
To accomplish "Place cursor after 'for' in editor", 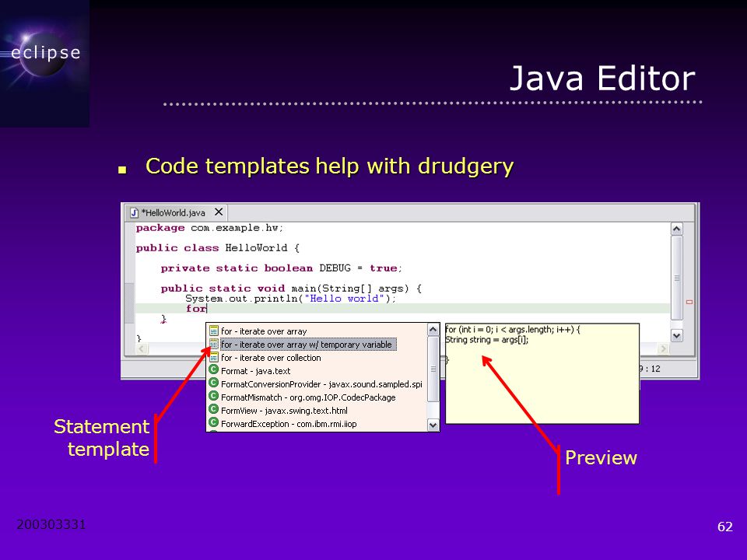I will (207, 309).
